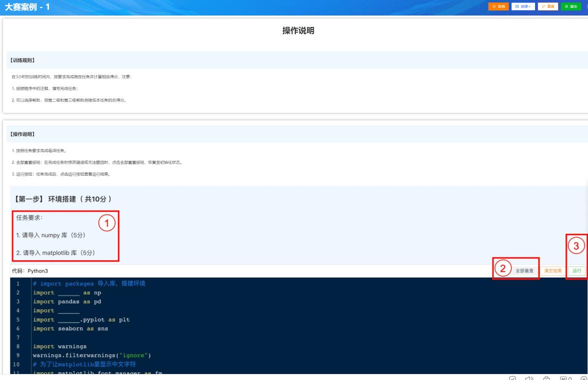Image resolution: width=588 pixels, height=380 pixels.
Task: Click the 操作说明 heading at top
Action: 298,31
